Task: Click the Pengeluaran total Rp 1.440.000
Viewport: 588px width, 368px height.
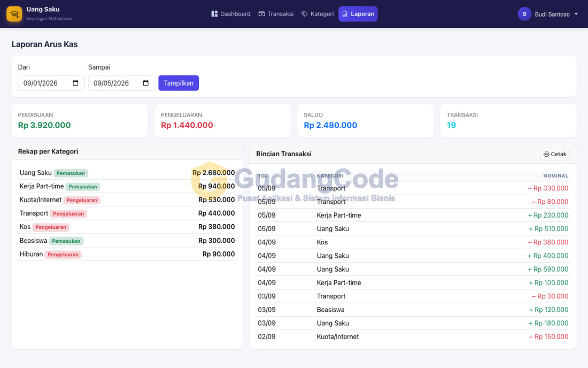Action: click(x=187, y=125)
